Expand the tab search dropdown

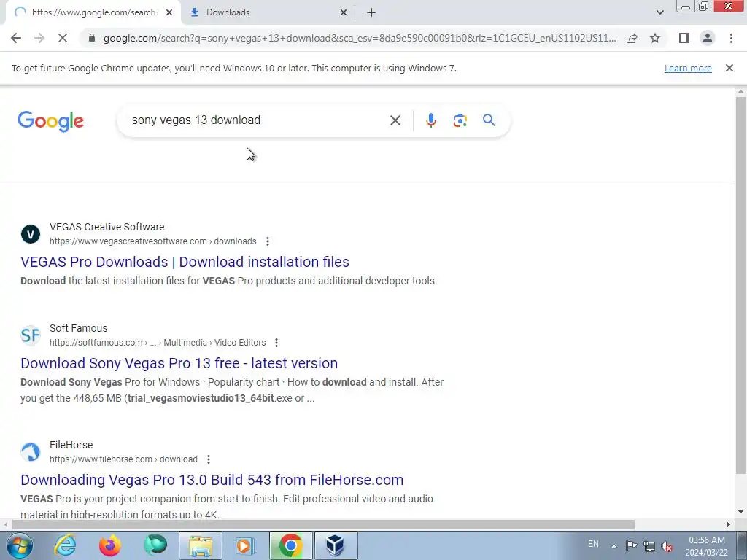(x=659, y=12)
